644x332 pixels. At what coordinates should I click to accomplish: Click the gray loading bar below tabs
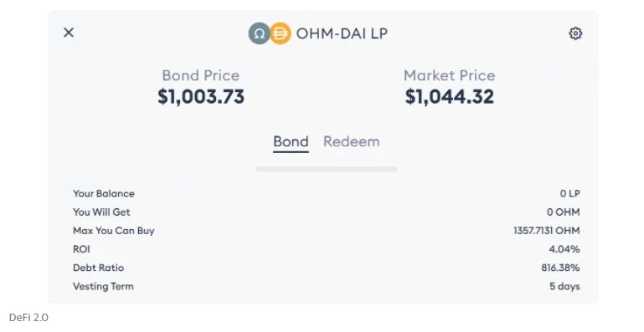click(326, 169)
